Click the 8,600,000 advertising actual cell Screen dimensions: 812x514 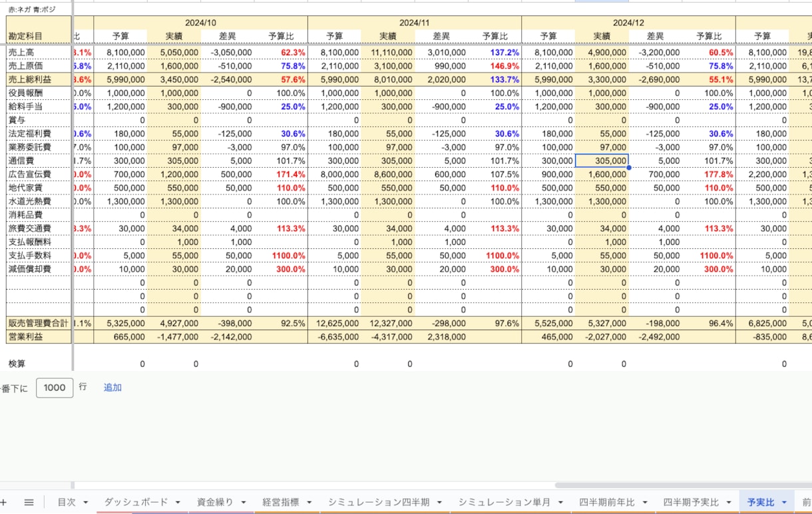(x=388, y=174)
